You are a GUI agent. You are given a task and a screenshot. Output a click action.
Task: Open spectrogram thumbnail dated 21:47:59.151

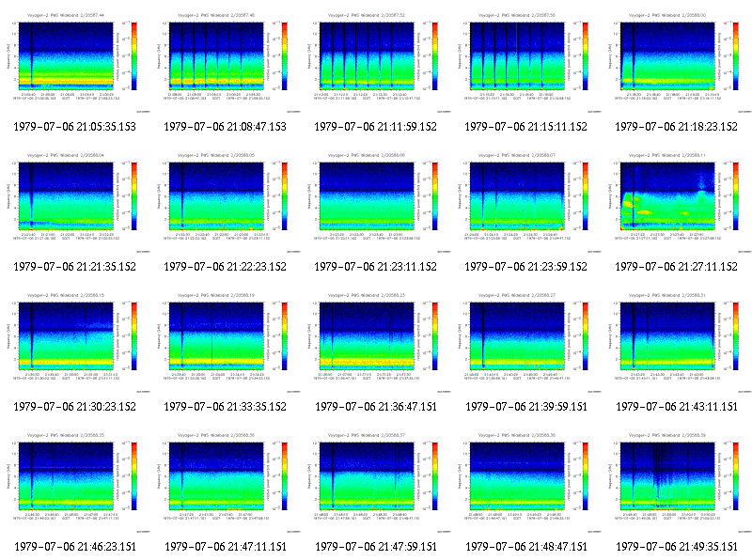376,483
